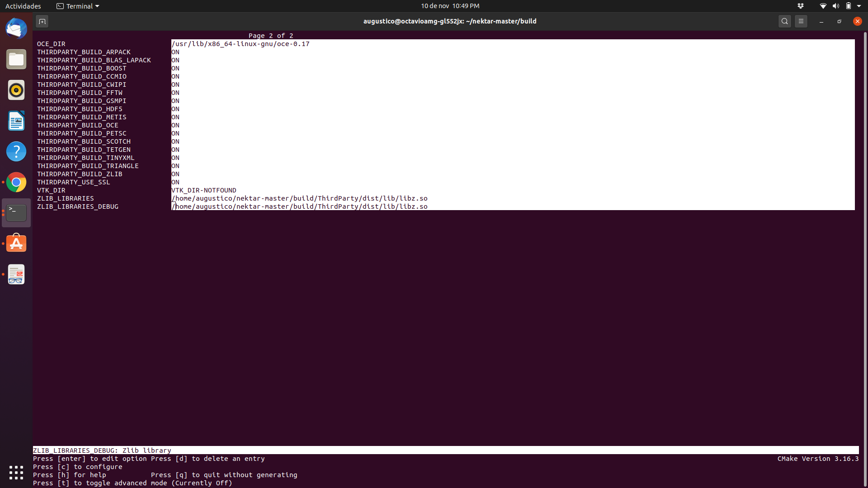
Task: Open the Dropbox tray indicator
Action: [x=801, y=6]
